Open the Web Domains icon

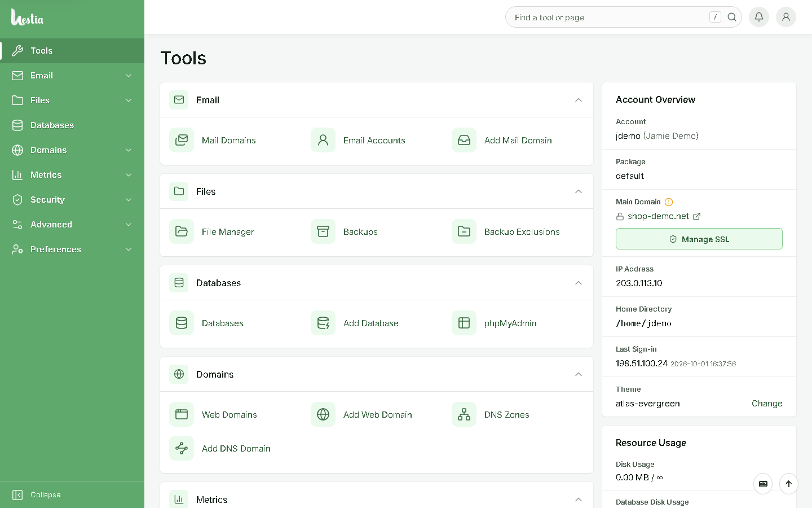pyautogui.click(x=182, y=414)
